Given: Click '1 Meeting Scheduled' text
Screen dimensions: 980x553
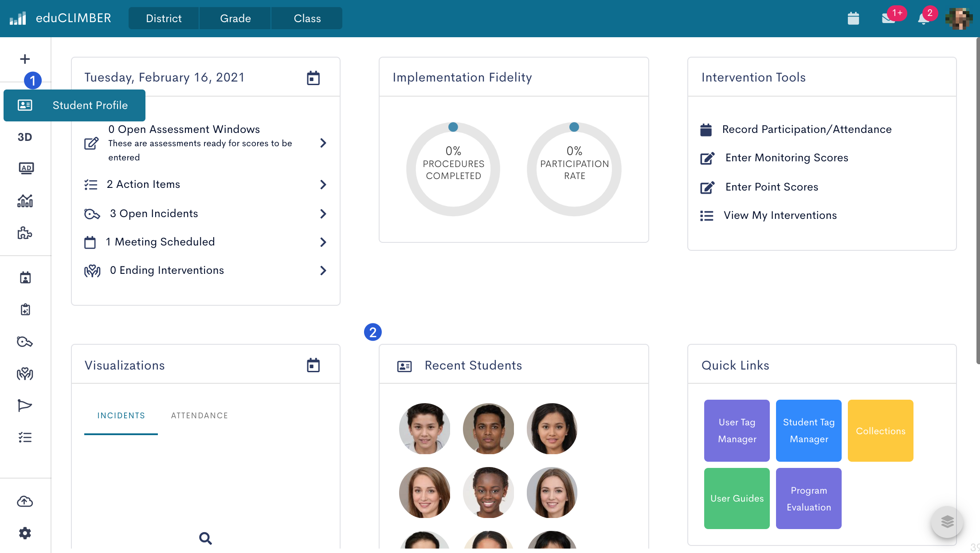Looking at the screenshot, I should pos(160,242).
